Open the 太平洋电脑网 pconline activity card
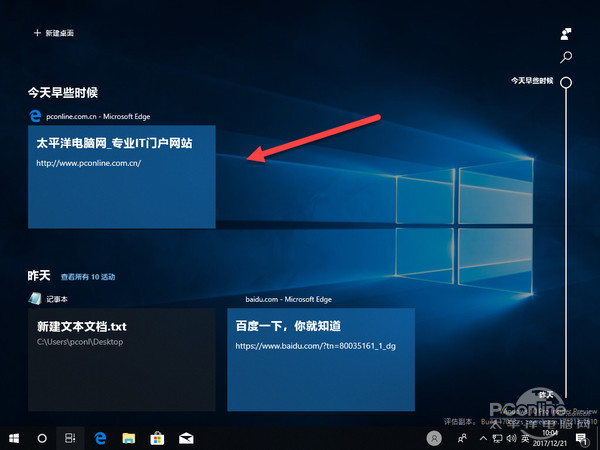Viewport: 600px width, 450px height. click(122, 177)
